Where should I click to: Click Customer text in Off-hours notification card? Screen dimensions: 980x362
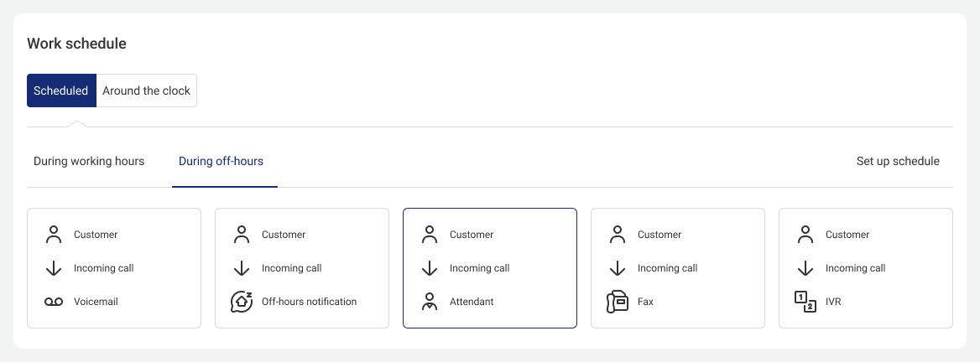pos(284,235)
